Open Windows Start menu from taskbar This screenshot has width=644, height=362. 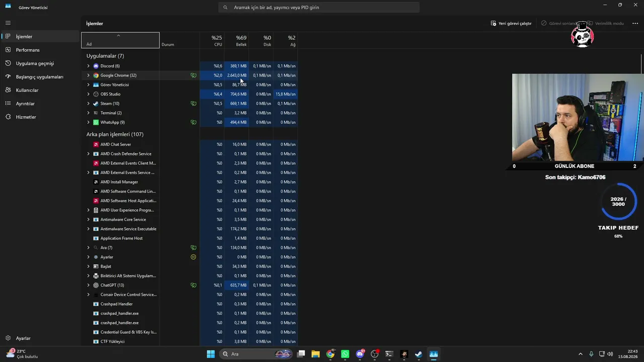pyautogui.click(x=211, y=354)
